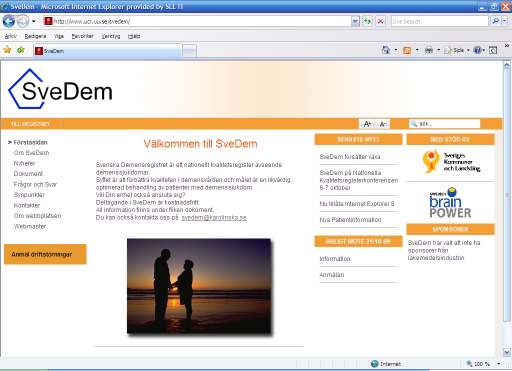Click the rightmost command bar icon
Image resolution: width=512 pixels, height=371 pixels.
coord(493,50)
